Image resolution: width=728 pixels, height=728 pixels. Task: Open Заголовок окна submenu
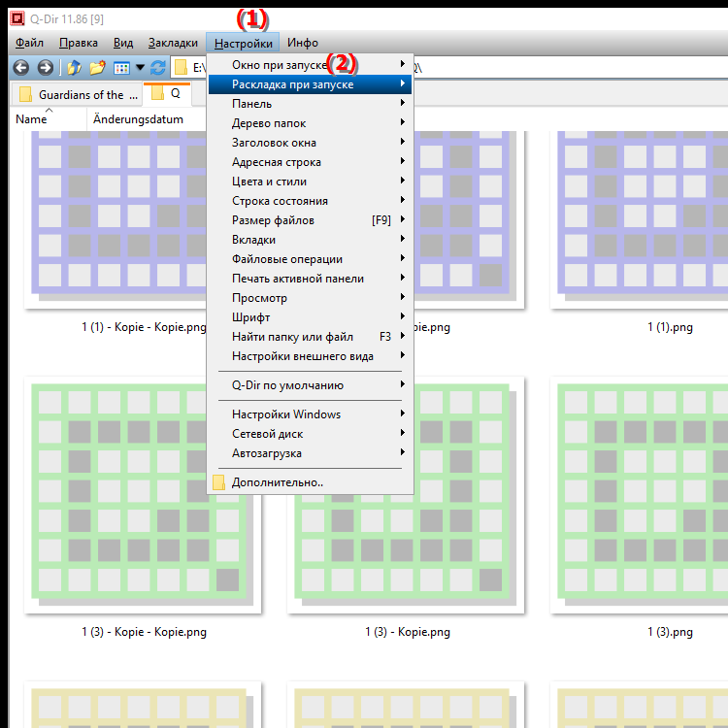point(311,143)
